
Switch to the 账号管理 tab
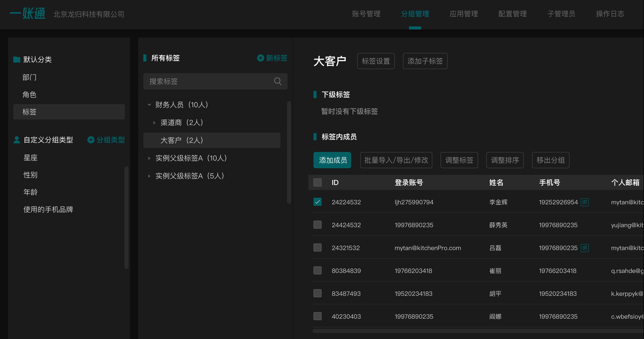(x=366, y=14)
